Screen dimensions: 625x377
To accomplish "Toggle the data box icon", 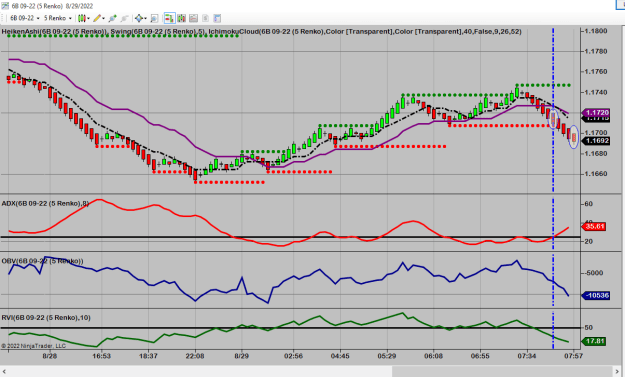I will (x=154, y=18).
